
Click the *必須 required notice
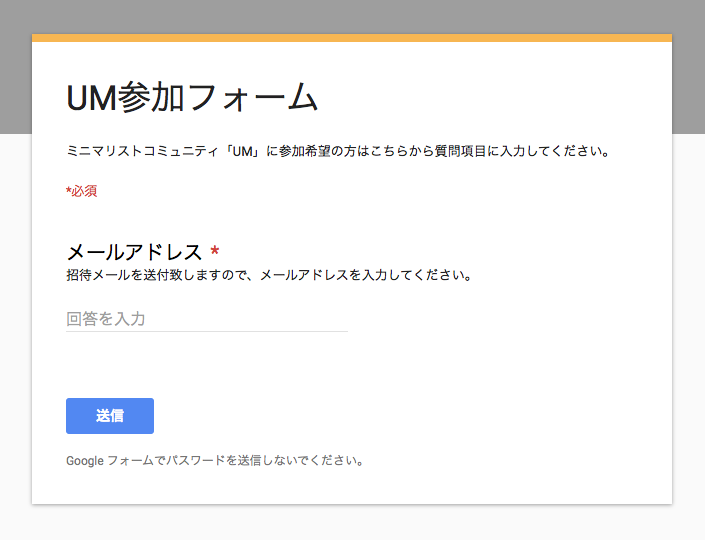pyautogui.click(x=81, y=191)
